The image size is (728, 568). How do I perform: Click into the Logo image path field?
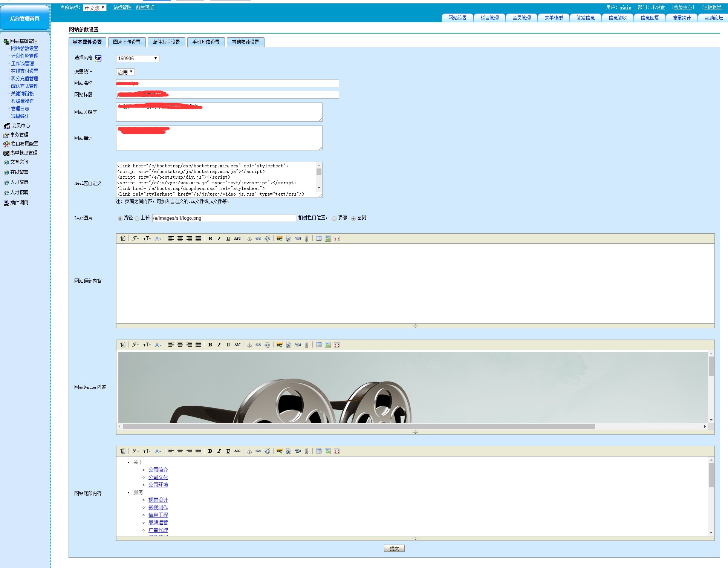click(x=224, y=218)
